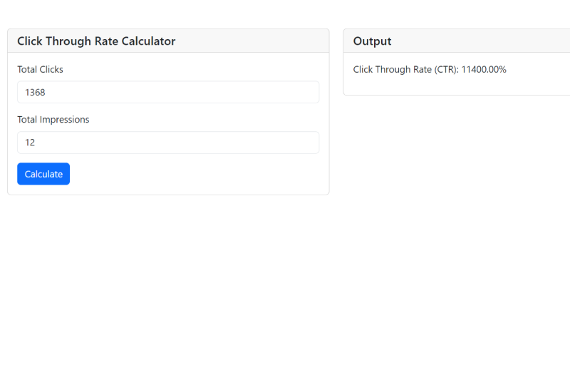This screenshot has width=570, height=392.
Task: Click the "Click Through Rate (CTR):" result label
Action: [406, 70]
